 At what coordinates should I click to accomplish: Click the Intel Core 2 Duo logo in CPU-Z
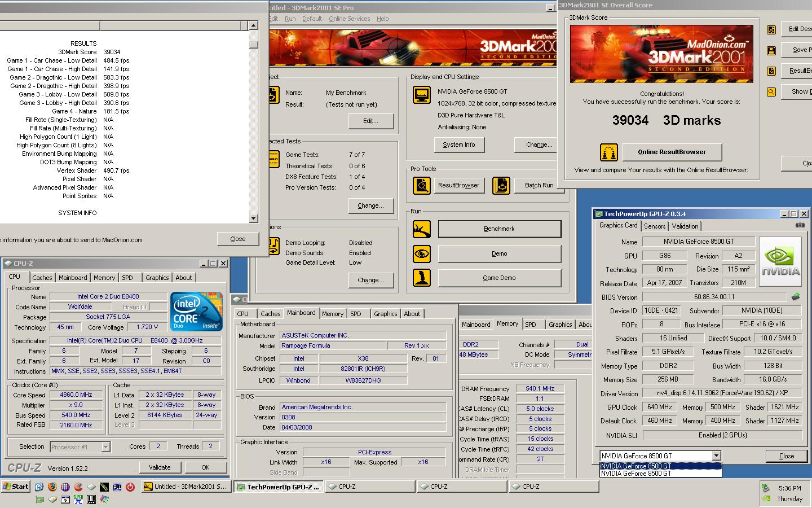pos(197,312)
